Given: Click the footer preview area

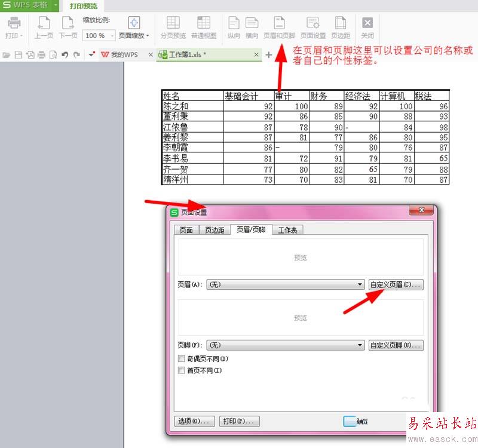Looking at the screenshot, I should pyautogui.click(x=301, y=317).
